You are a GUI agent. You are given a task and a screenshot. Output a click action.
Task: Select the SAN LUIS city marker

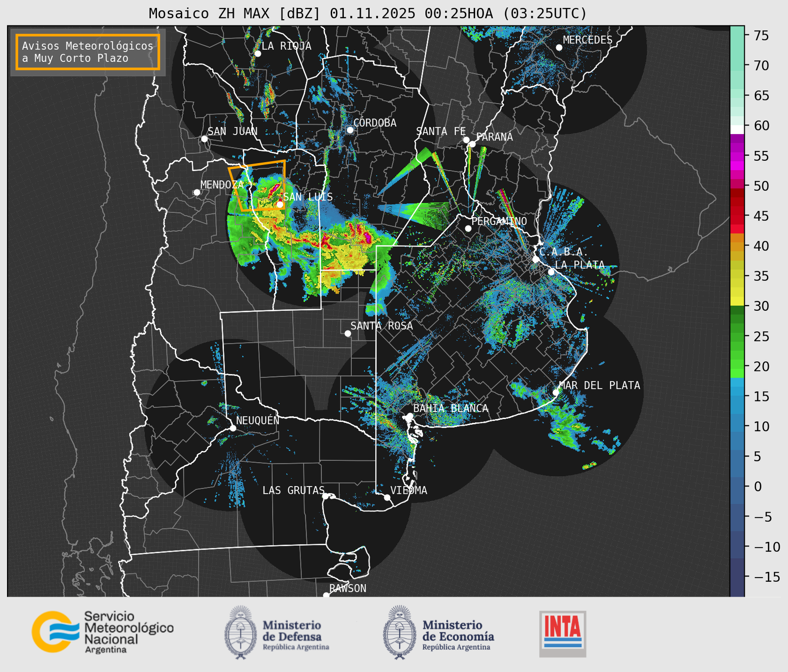pos(279,204)
